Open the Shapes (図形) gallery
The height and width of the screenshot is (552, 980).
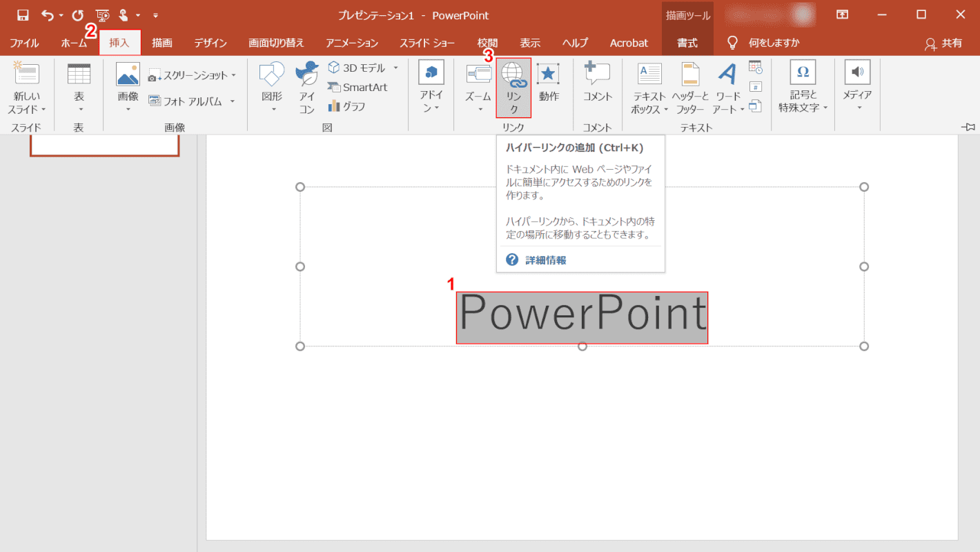coord(272,88)
